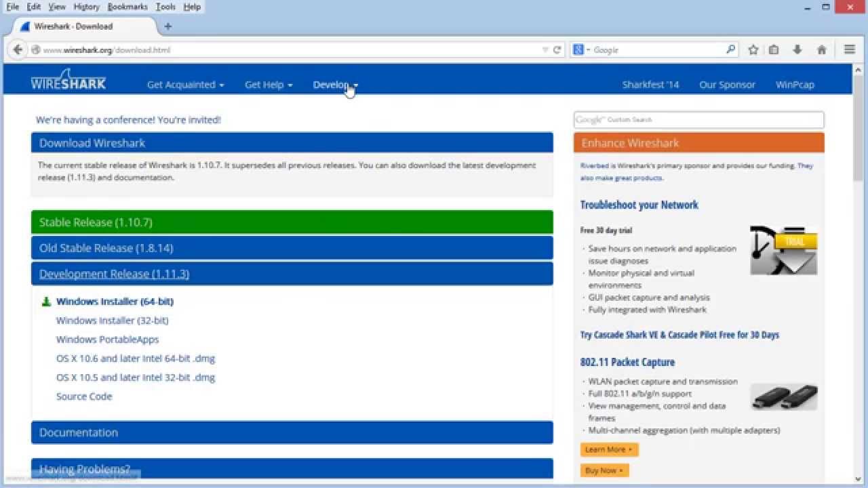Expand the Get Acquainted menu
The width and height of the screenshot is (868, 488).
185,85
